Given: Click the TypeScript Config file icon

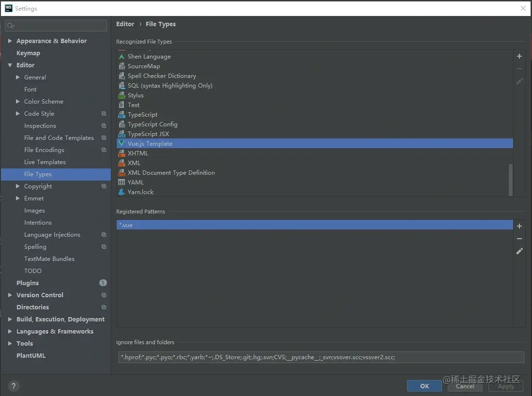Looking at the screenshot, I should pos(122,124).
